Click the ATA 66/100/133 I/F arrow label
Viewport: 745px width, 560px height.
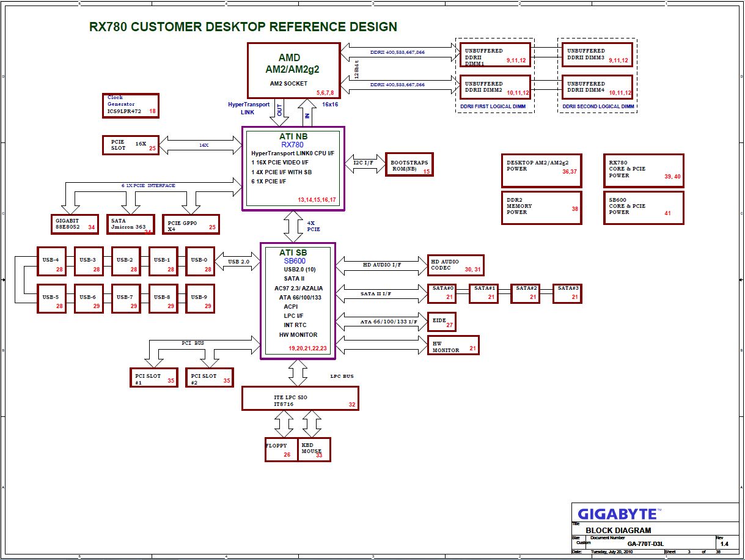point(389,322)
